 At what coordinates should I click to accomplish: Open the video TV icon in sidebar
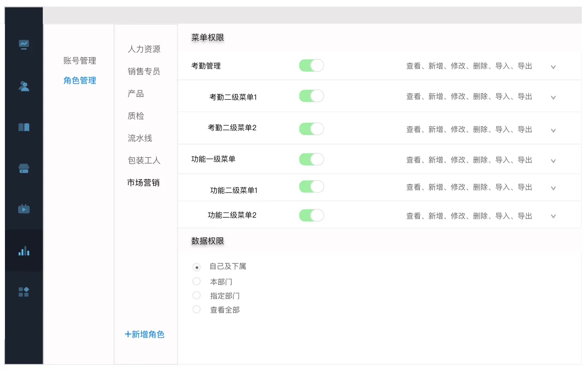point(24,209)
